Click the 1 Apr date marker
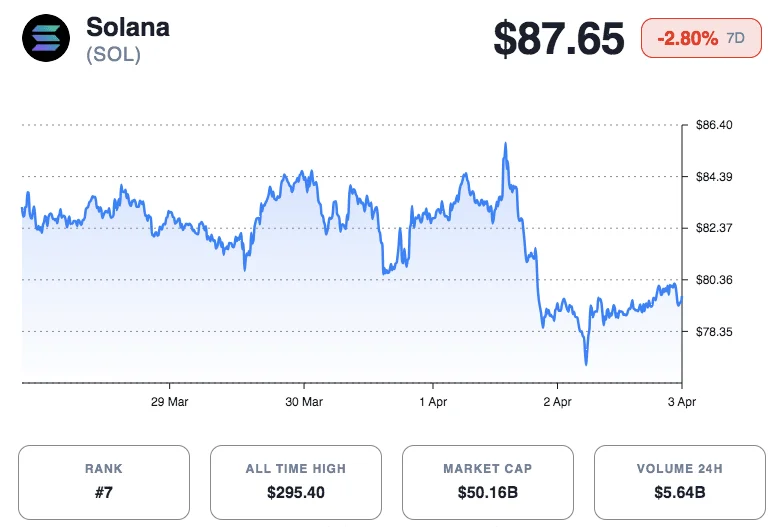The image size is (784, 527). click(432, 401)
